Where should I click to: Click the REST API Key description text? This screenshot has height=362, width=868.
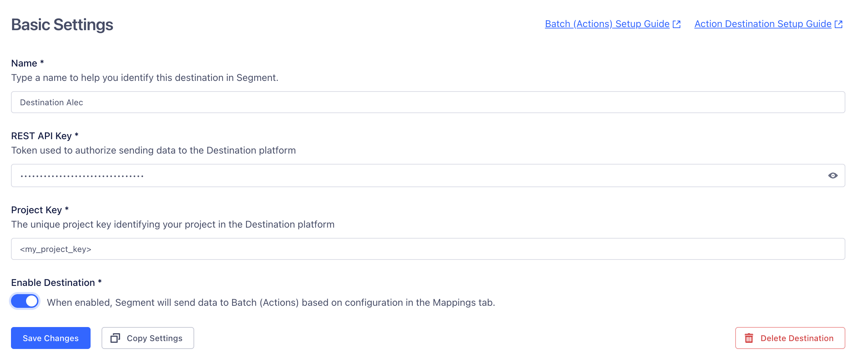click(x=153, y=150)
